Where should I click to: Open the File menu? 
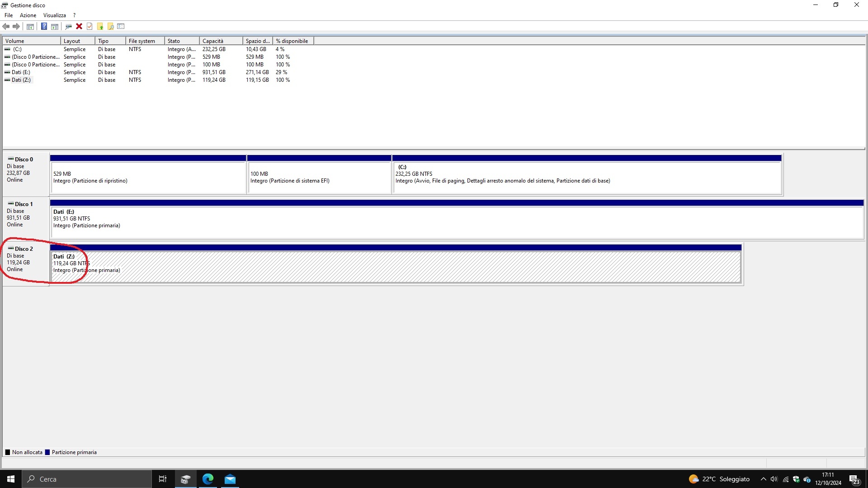point(9,15)
